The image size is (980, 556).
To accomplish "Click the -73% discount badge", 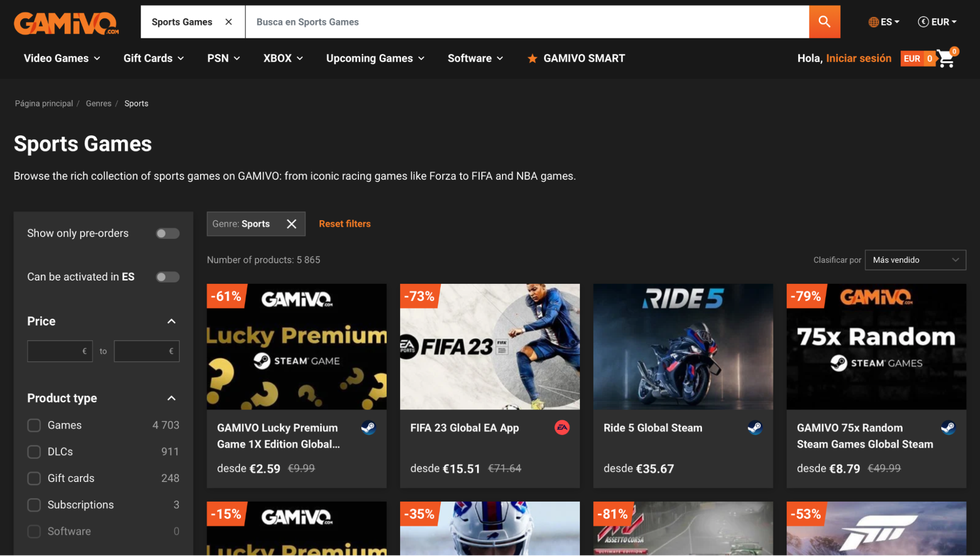I will pos(419,296).
